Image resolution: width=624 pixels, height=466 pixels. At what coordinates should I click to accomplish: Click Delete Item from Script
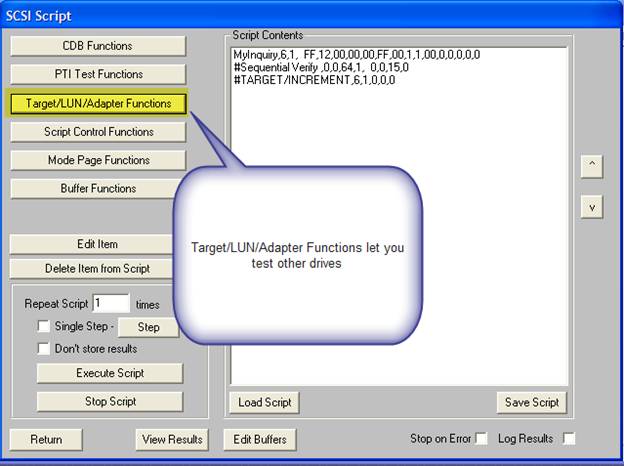point(97,268)
